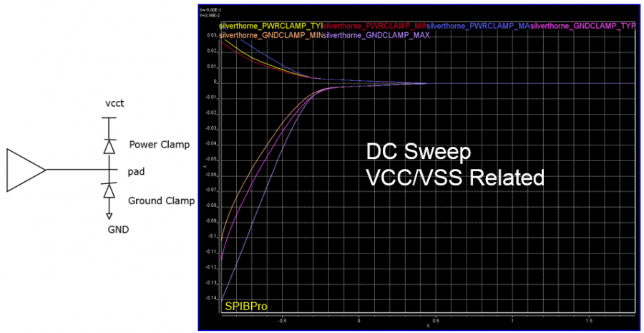644x333 pixels.
Task: Click the GND arrow symbol
Action: point(109,215)
